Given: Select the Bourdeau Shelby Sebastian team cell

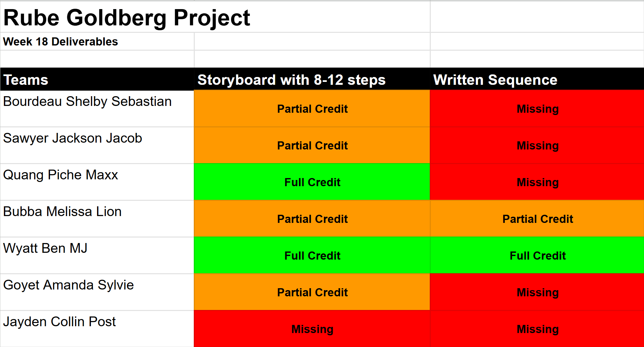Looking at the screenshot, I should (x=87, y=102).
